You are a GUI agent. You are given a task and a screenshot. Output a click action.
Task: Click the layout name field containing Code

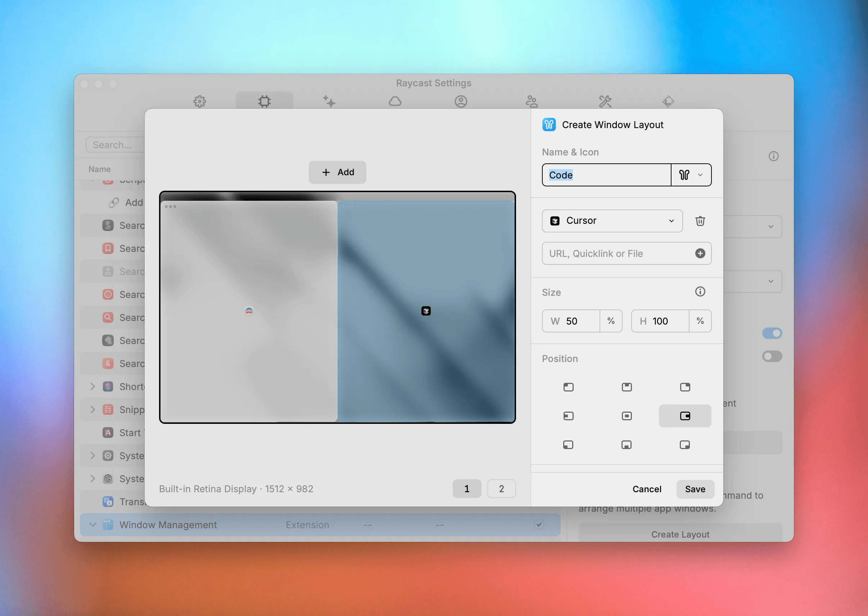pos(606,175)
